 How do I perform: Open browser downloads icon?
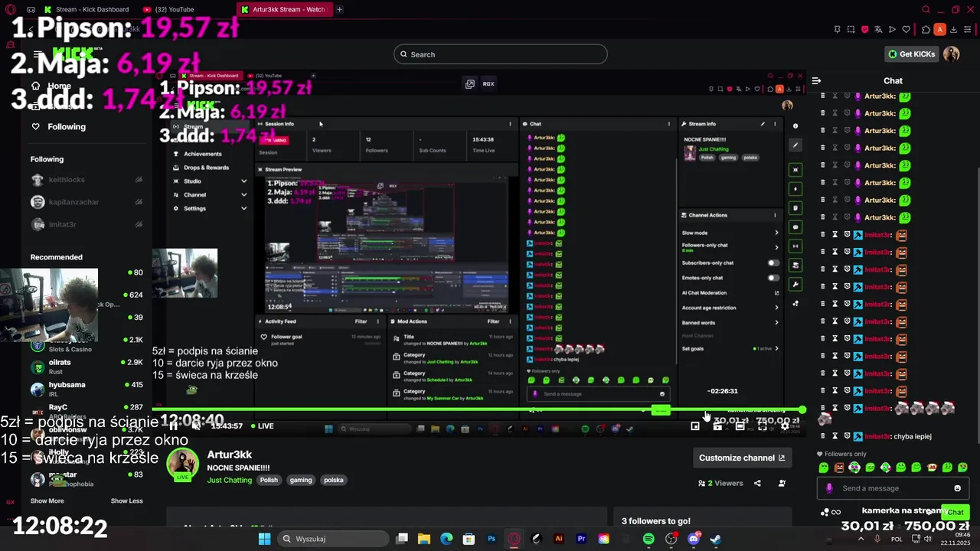(x=954, y=29)
